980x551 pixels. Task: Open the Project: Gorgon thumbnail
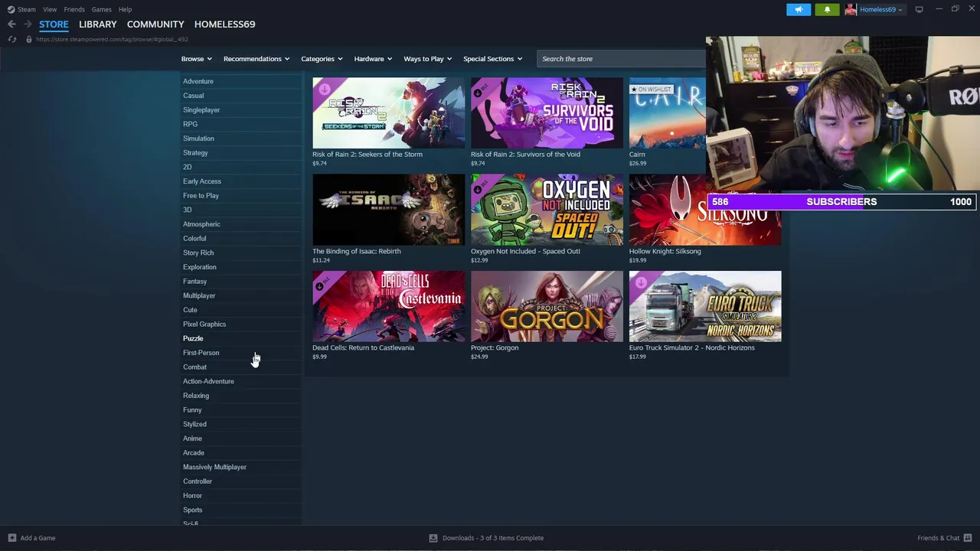[547, 306]
